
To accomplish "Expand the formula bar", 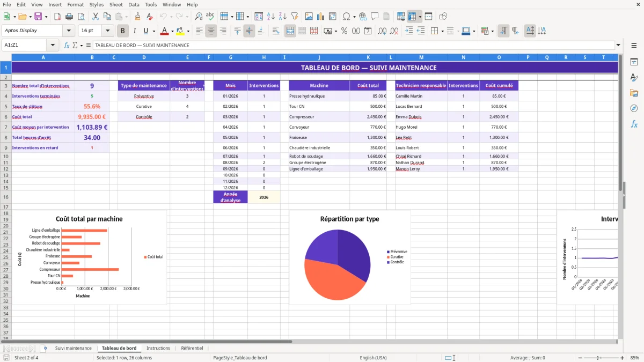I will click(x=618, y=46).
